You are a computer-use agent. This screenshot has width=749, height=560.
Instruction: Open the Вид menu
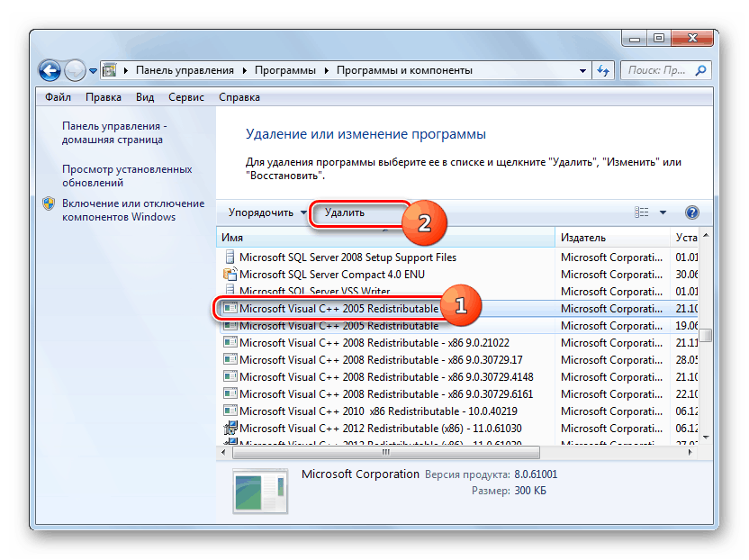[x=145, y=97]
